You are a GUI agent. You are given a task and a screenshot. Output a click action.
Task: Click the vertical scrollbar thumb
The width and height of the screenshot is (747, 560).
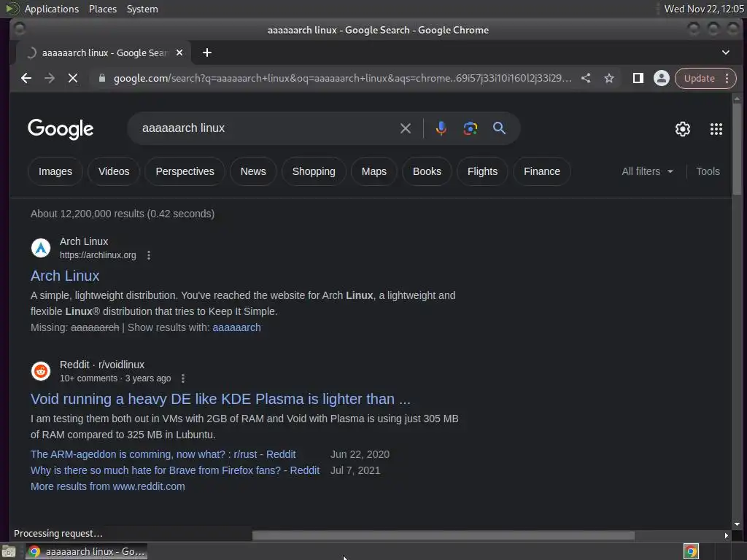(x=737, y=149)
